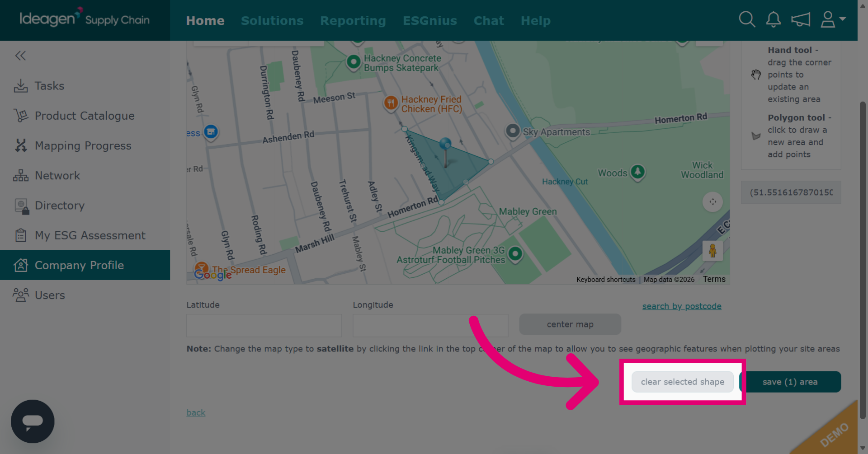This screenshot has width=868, height=454.
Task: Click the polygon's top corner handle
Action: 405,129
